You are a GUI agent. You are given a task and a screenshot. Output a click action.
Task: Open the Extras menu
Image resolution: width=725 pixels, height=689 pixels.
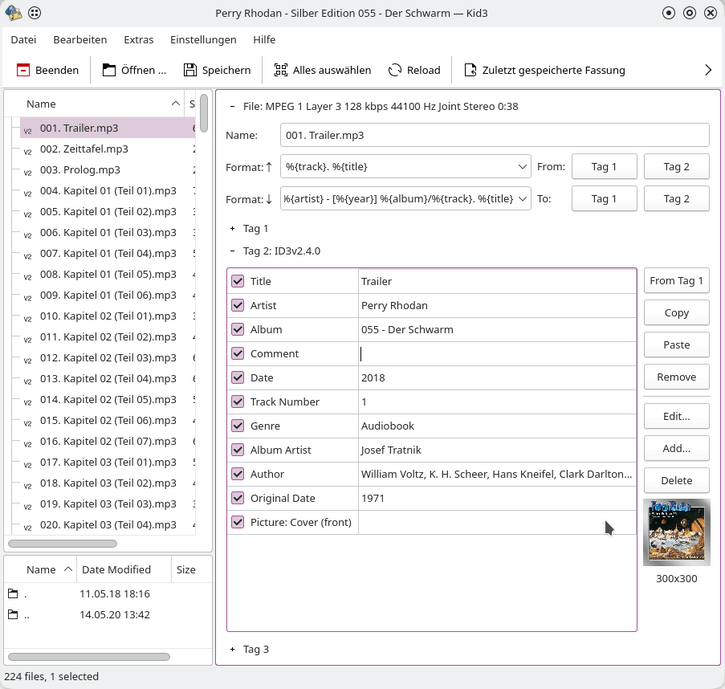138,40
